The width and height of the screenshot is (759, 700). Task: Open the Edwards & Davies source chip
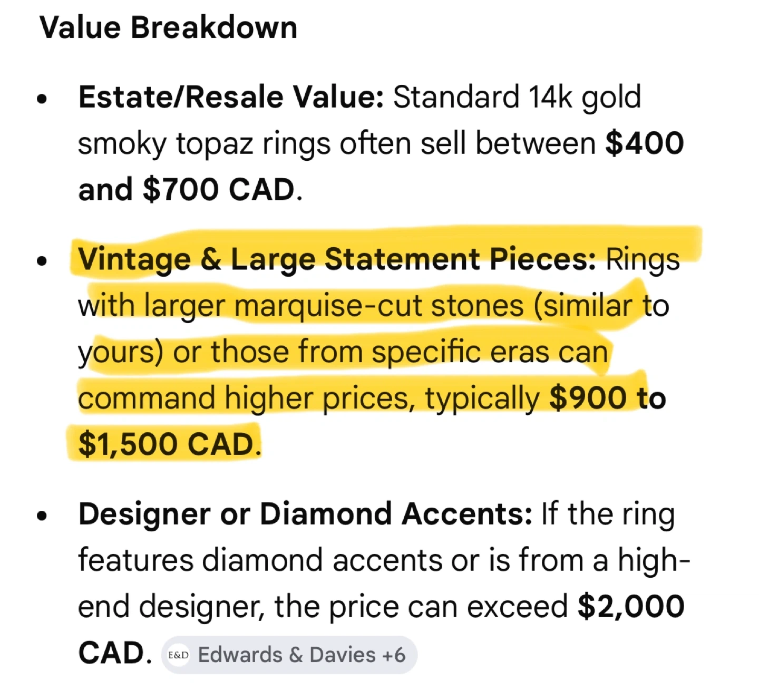click(289, 655)
